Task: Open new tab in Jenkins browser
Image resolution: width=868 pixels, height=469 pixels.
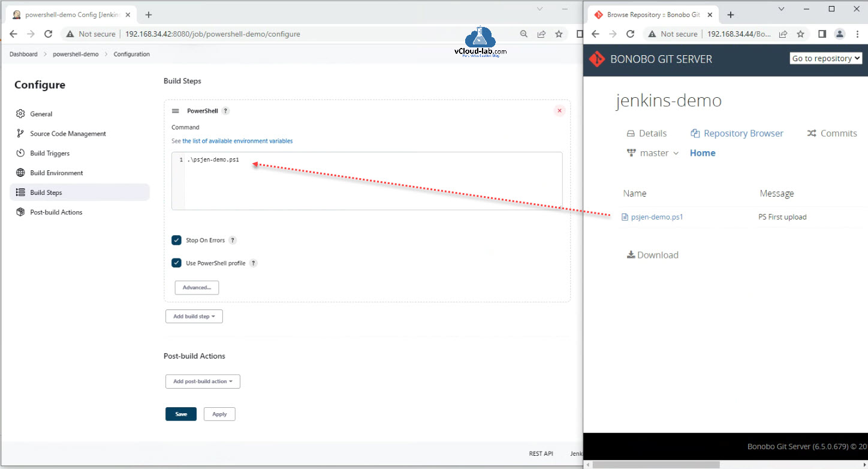Action: click(149, 15)
